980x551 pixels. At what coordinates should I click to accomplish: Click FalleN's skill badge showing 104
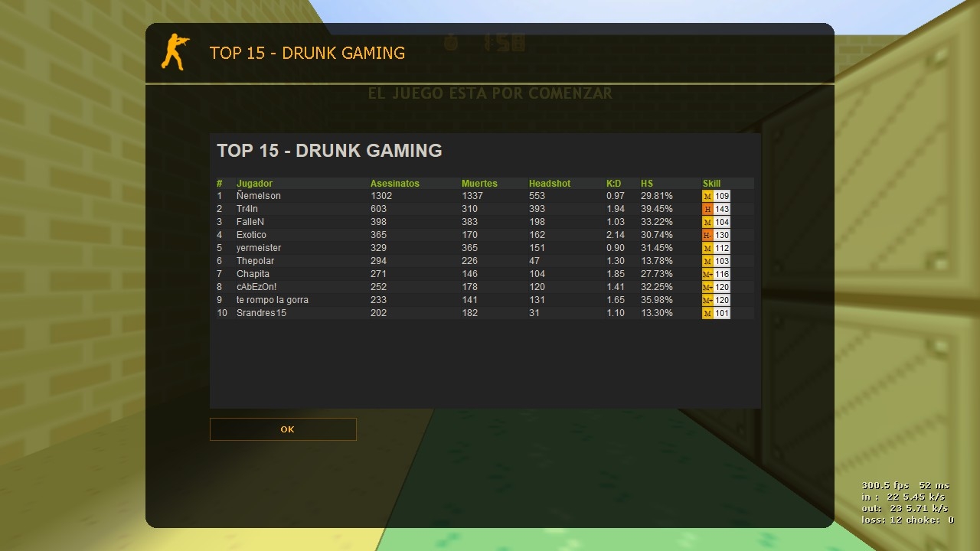716,223
